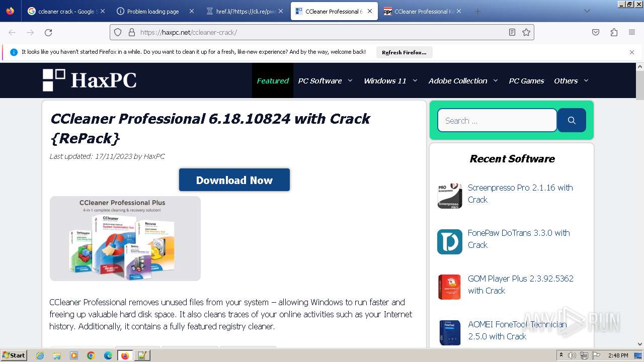Go forward using the forward arrow
The height and width of the screenshot is (362, 644).
coord(30,32)
